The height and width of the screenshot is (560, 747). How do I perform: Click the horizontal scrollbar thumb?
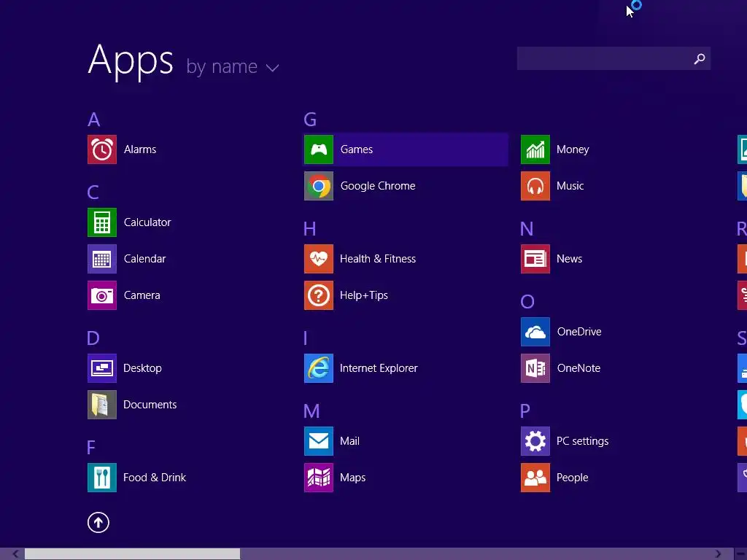click(x=133, y=554)
